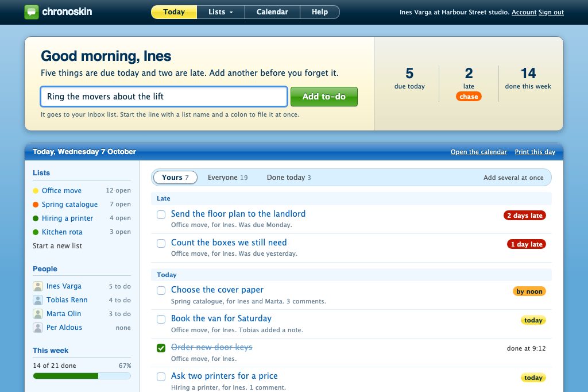This screenshot has width=588, height=392.
Task: Click the by noon badge
Action: point(529,291)
